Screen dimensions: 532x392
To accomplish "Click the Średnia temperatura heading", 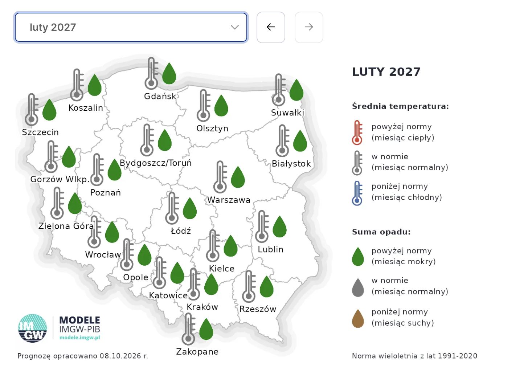I will [401, 106].
